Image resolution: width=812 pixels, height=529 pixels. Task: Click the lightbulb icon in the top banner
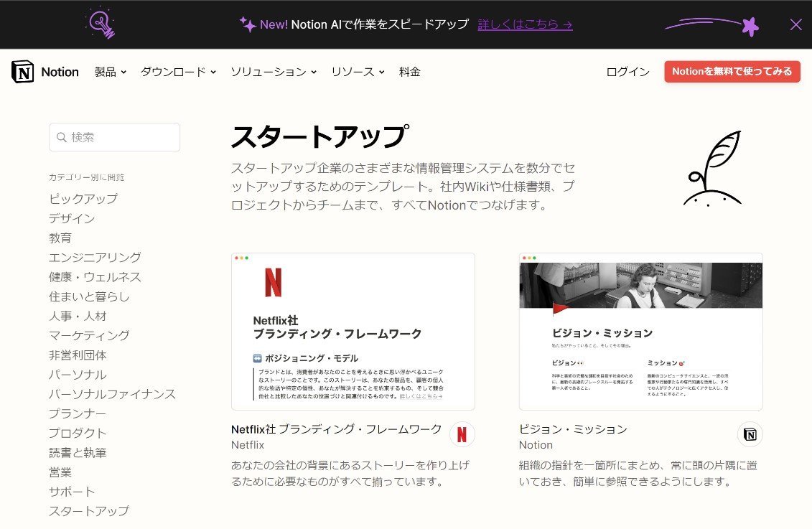click(101, 23)
